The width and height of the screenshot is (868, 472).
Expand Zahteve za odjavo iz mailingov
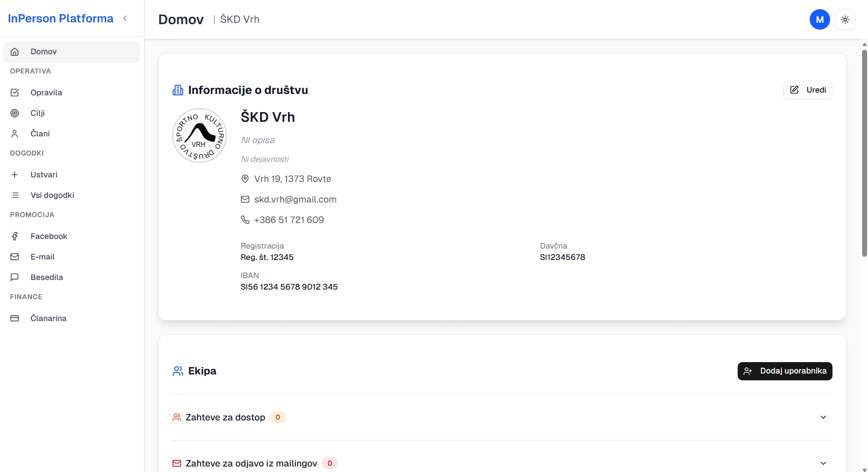823,462
